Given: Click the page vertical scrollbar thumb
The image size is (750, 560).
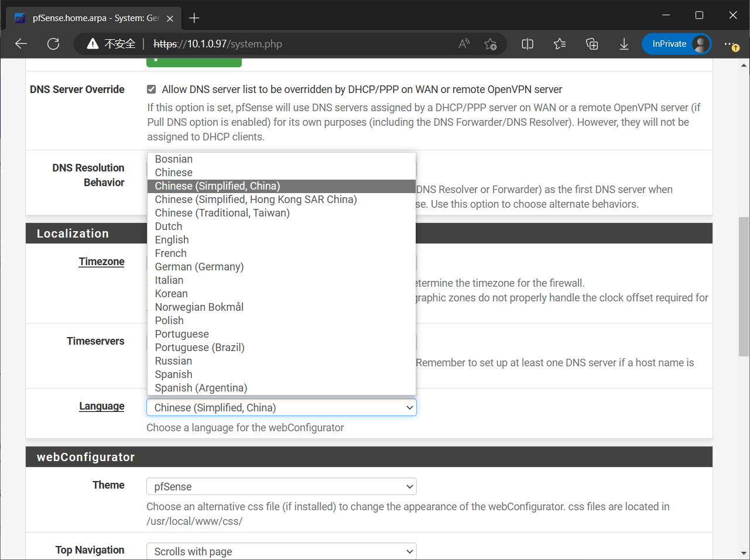Looking at the screenshot, I should (744, 286).
